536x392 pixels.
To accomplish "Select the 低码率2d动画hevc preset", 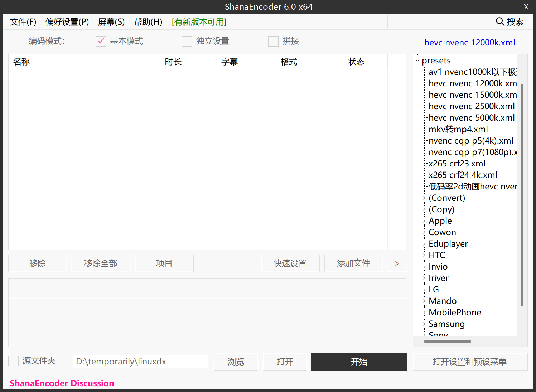I will tap(473, 187).
